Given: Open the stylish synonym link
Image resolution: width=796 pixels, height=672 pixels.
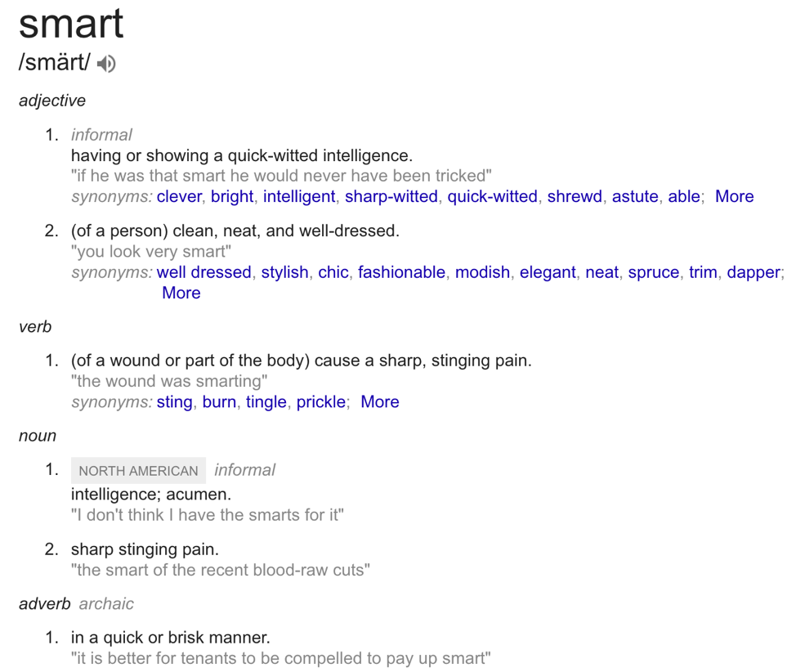Looking at the screenshot, I should [284, 272].
